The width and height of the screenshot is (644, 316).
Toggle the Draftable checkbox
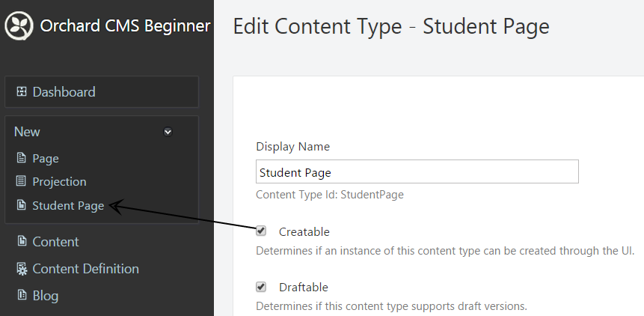[261, 286]
